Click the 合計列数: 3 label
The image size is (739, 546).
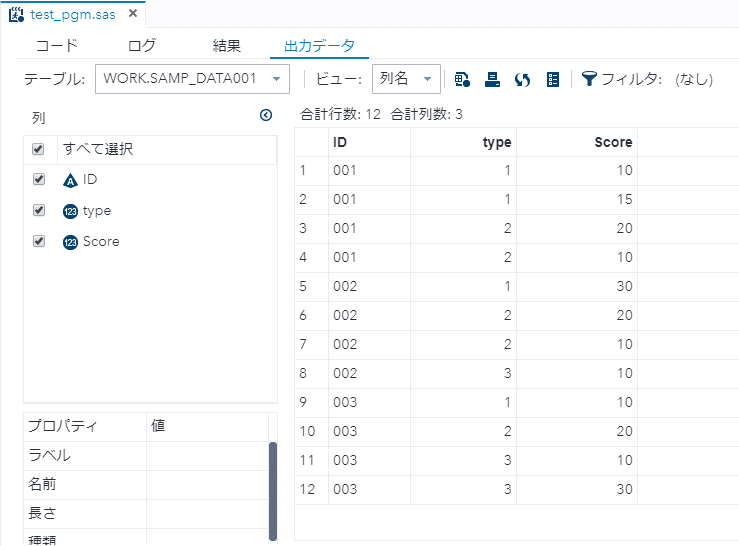click(x=427, y=114)
